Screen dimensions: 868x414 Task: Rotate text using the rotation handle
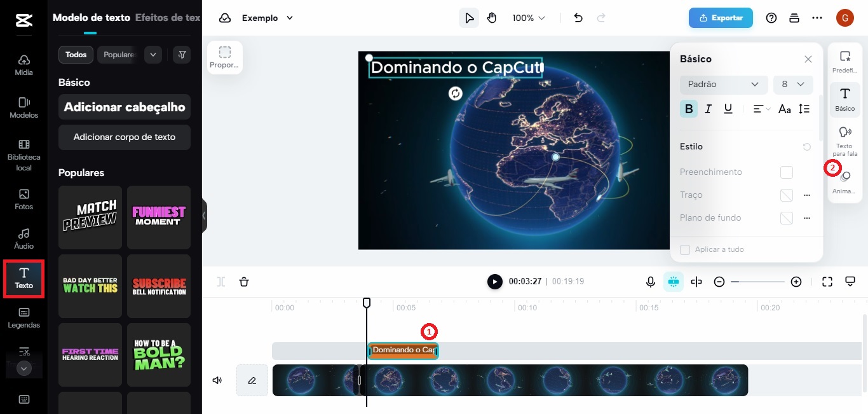point(456,93)
